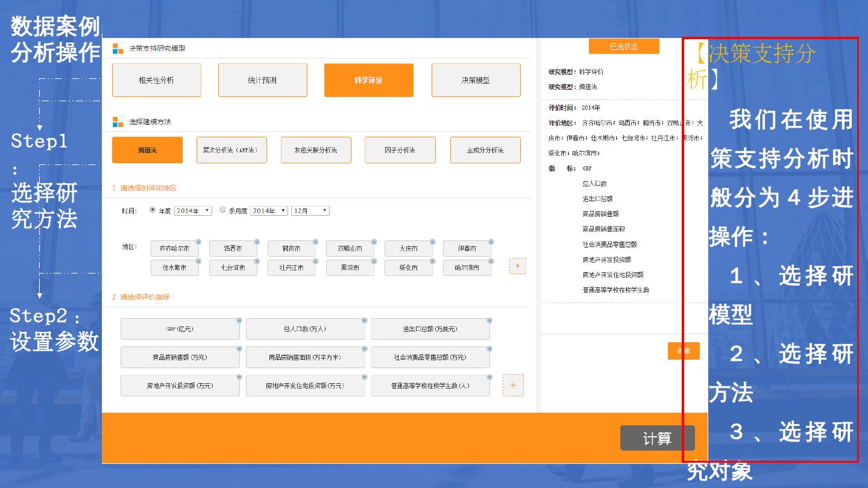Expand the 12月 month dropdown
868x488 pixels.
(x=310, y=211)
